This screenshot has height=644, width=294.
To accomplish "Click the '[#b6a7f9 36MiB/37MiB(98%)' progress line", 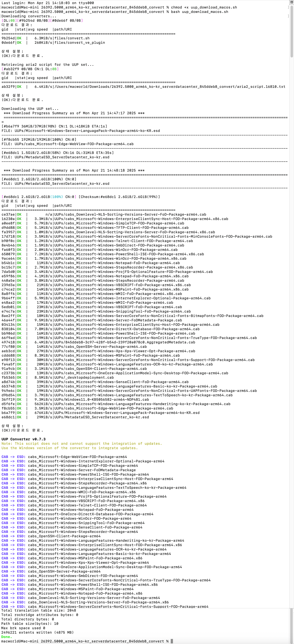I will pyautogui.click(x=54, y=126).
